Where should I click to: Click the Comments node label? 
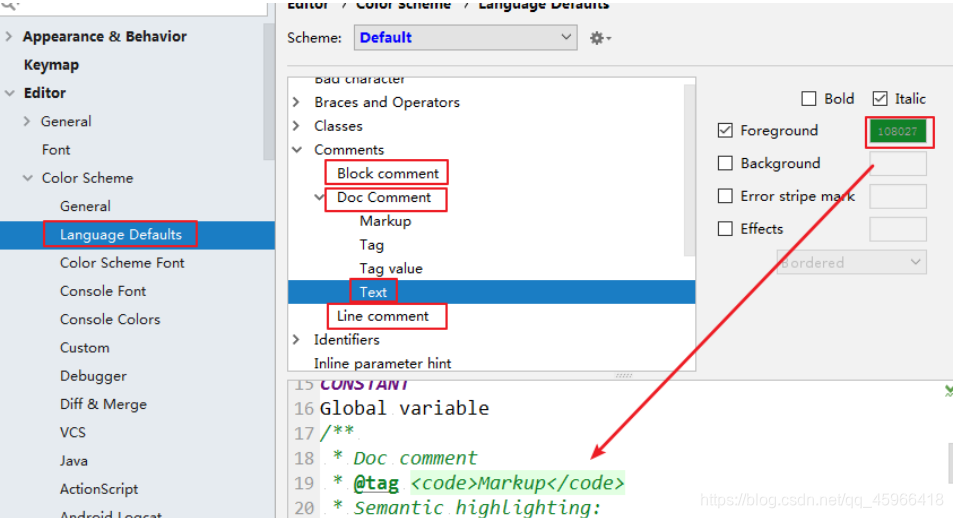349,150
